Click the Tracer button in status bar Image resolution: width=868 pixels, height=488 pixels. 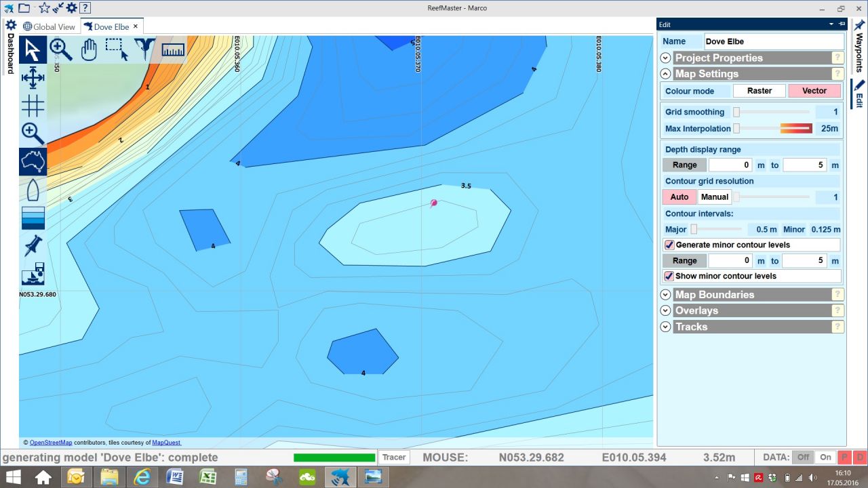coord(394,457)
